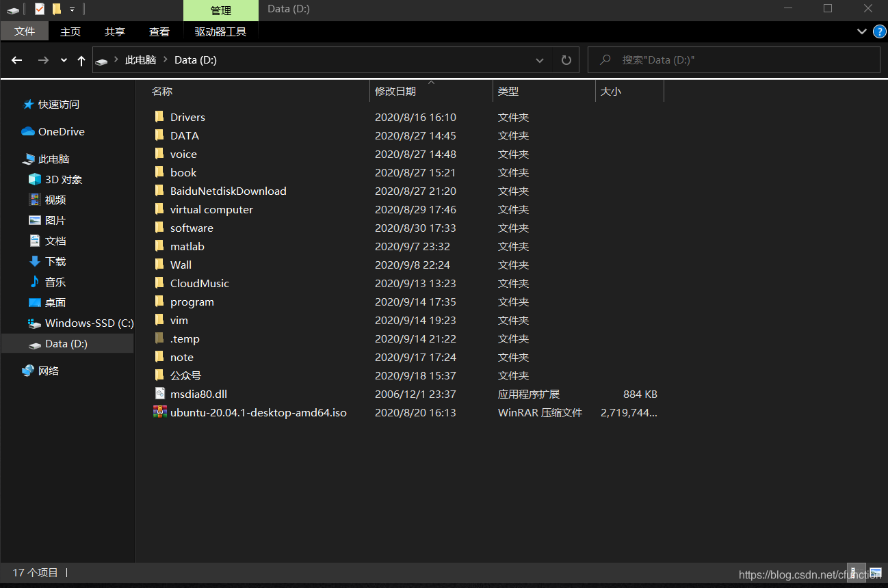888x588 pixels.
Task: Select the hidden .temp folder icon
Action: [159, 338]
